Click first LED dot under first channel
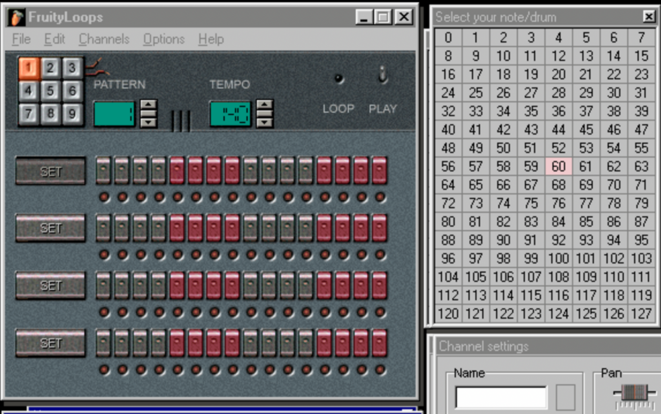Viewport: 661px width, 414px height. pos(104,197)
